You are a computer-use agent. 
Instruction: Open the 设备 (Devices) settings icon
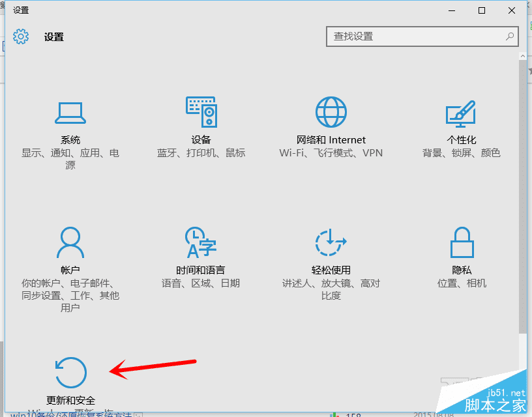tap(201, 113)
